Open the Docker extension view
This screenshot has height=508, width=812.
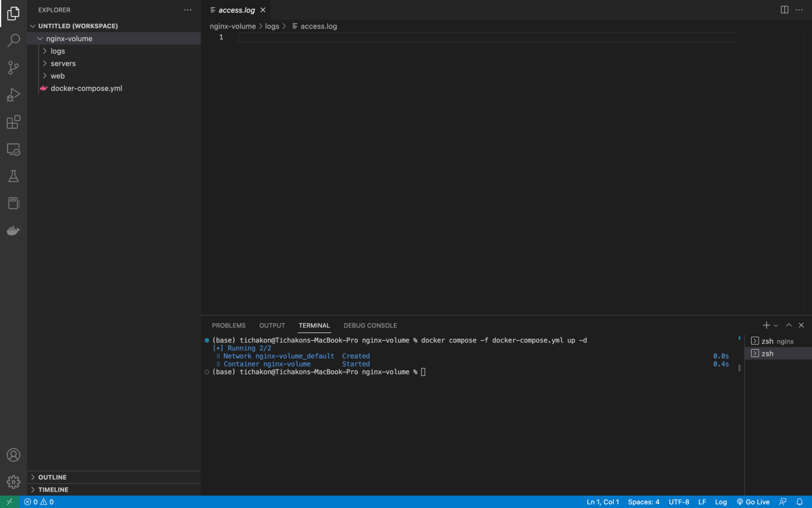point(13,230)
